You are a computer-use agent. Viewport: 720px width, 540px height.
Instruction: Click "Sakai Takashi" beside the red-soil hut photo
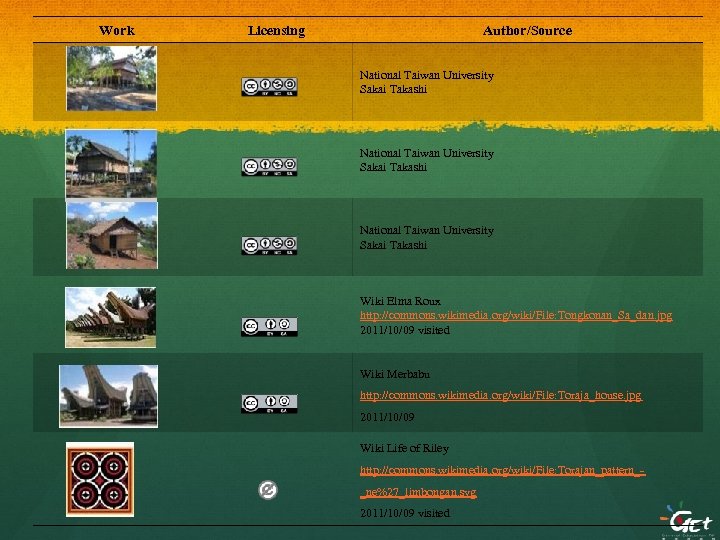pyautogui.click(x=394, y=245)
